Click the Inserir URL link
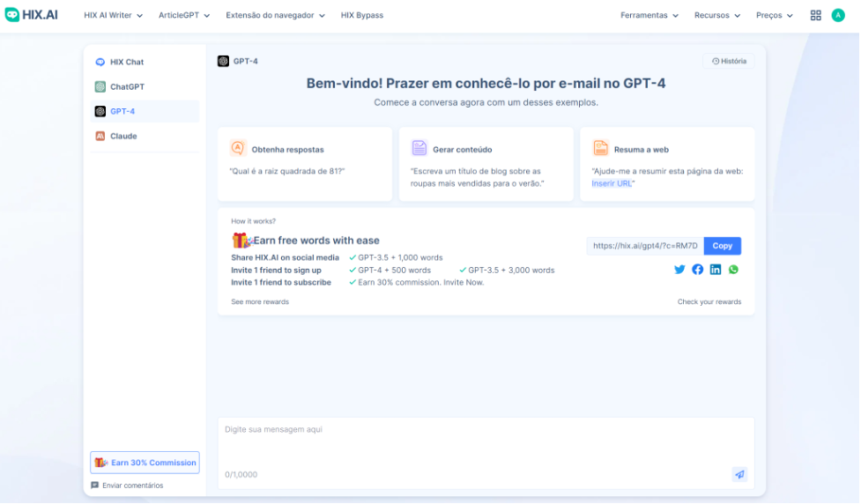The image size is (861, 504). pos(612,184)
